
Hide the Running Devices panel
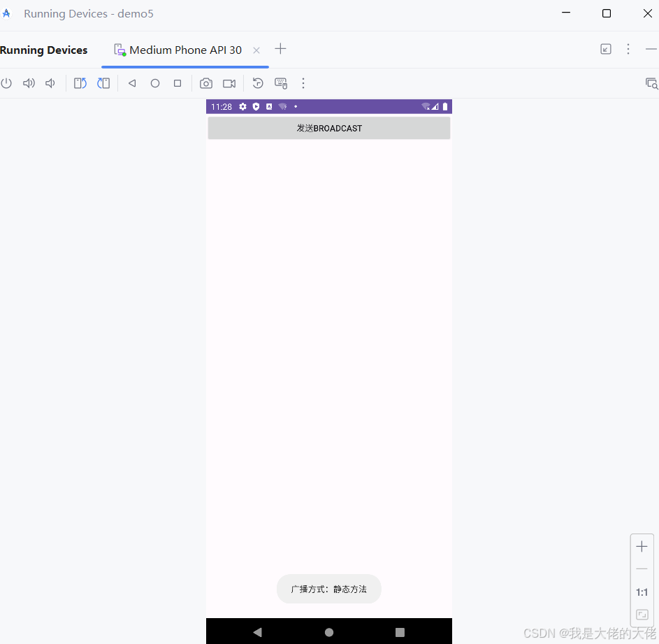click(651, 49)
